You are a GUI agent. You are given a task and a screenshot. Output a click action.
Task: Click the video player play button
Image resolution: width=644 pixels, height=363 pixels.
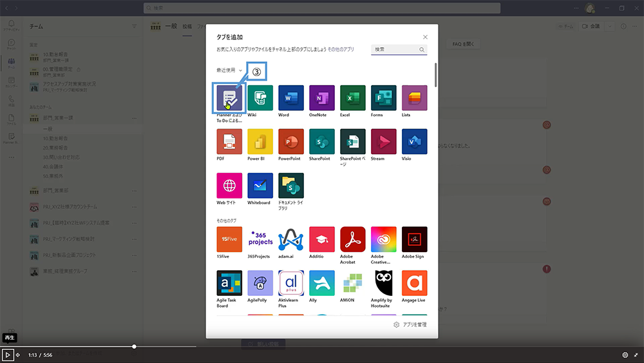(8, 355)
